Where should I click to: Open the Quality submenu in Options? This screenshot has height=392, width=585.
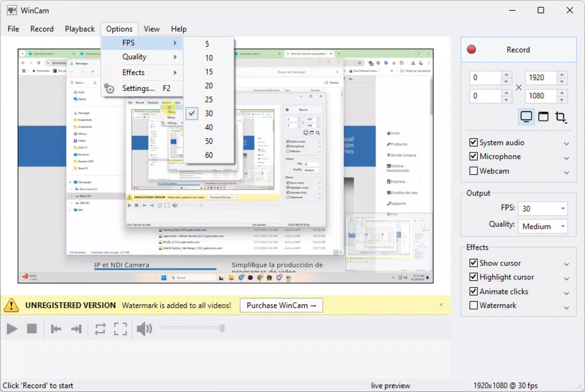pyautogui.click(x=142, y=57)
